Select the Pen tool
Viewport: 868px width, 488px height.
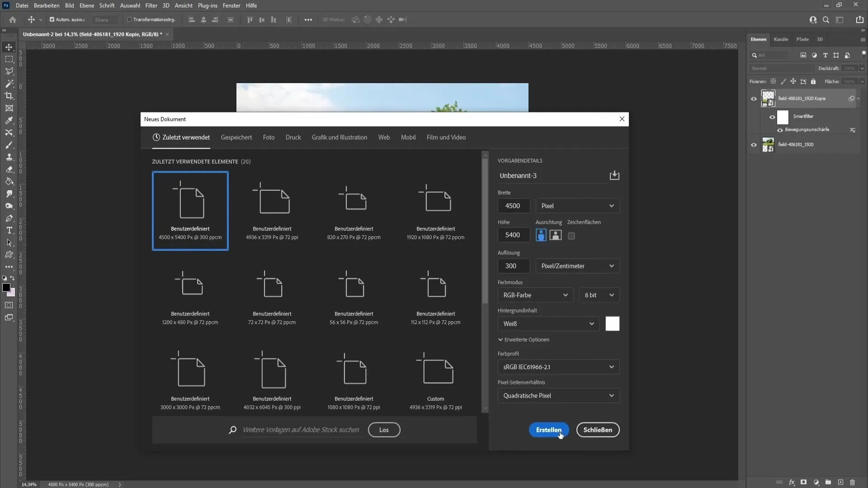9,218
